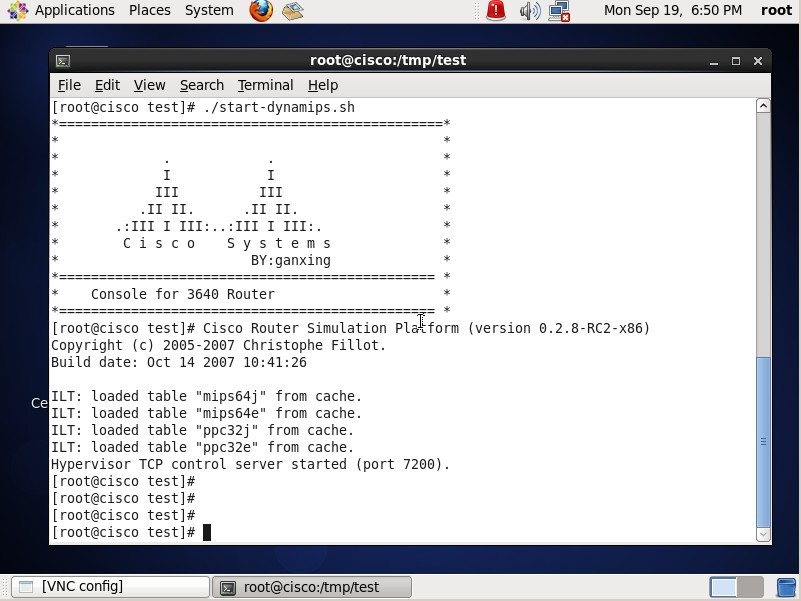Click 'Build date: Oct 14 2007' line
The height and width of the screenshot is (601, 801).
point(179,362)
